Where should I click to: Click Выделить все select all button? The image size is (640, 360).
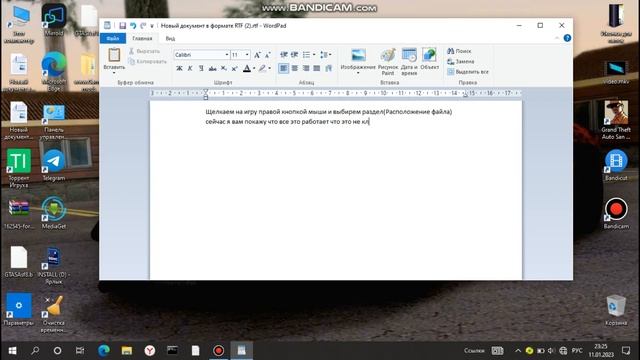pos(468,72)
